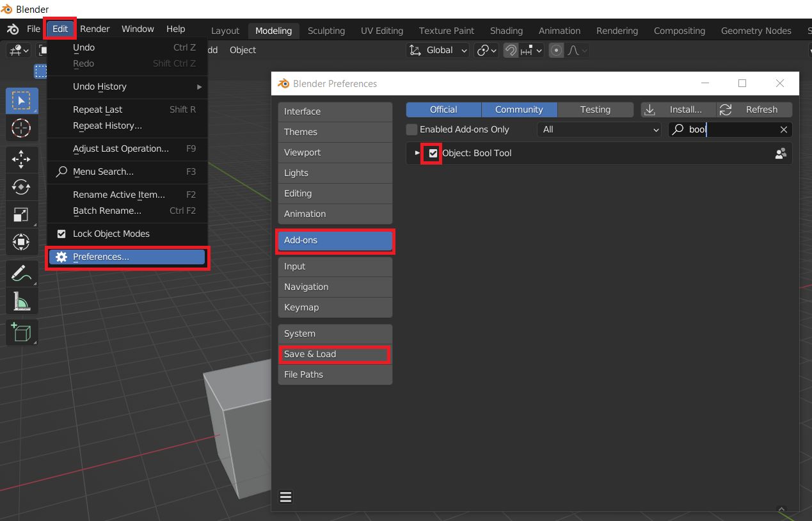Pick the 3D Cursor tool

point(22,129)
